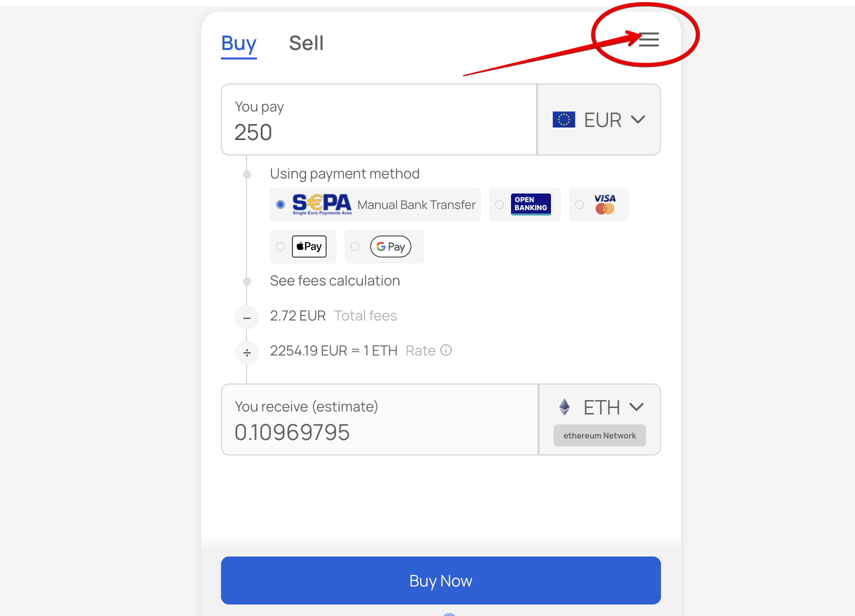The width and height of the screenshot is (855, 616).
Task: Click the Ethereum diamond icon
Action: point(564,407)
